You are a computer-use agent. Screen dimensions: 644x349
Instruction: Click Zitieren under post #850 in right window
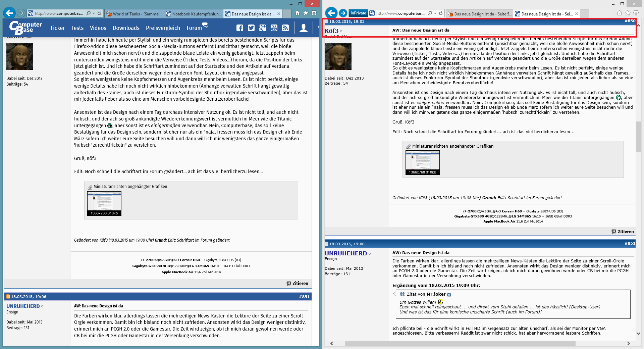pyautogui.click(x=623, y=232)
